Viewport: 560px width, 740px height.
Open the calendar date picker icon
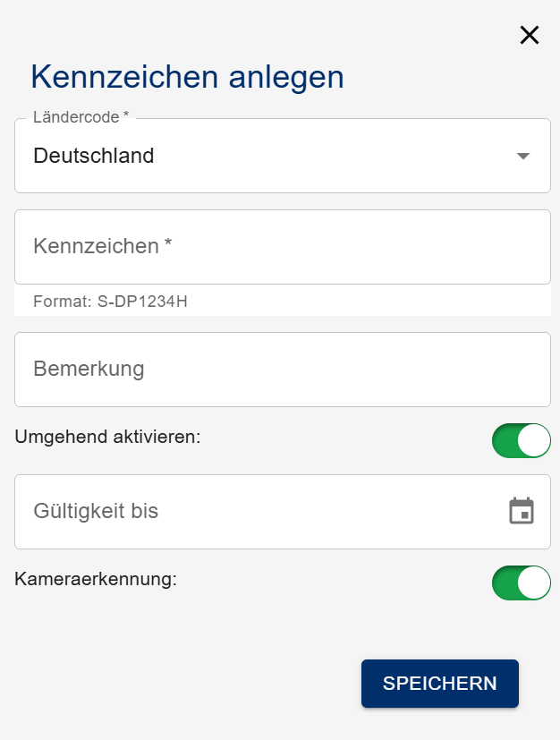(522, 511)
